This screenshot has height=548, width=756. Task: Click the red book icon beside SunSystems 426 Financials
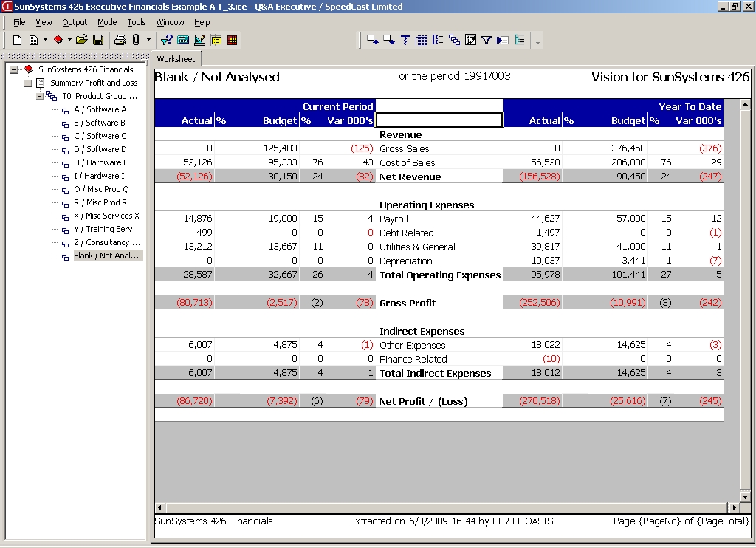(x=29, y=69)
